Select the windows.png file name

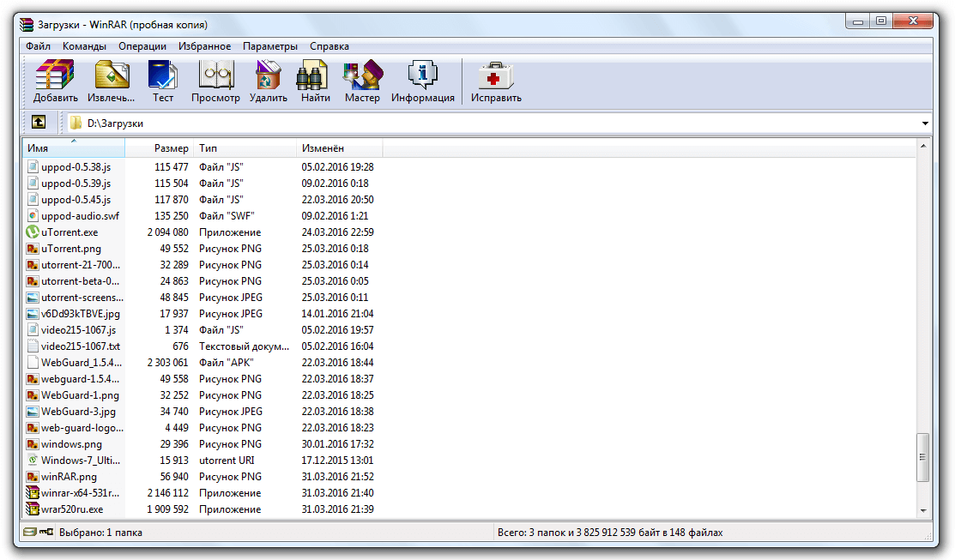point(72,444)
